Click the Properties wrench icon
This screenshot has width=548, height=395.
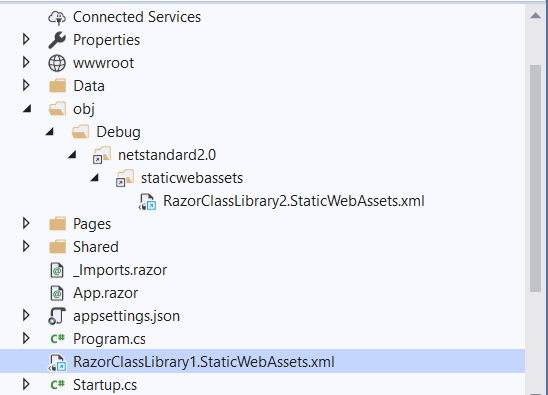point(57,40)
